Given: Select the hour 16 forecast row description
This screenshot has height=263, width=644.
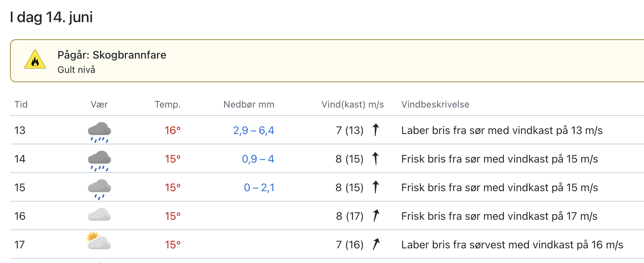Looking at the screenshot, I should coord(499,216).
